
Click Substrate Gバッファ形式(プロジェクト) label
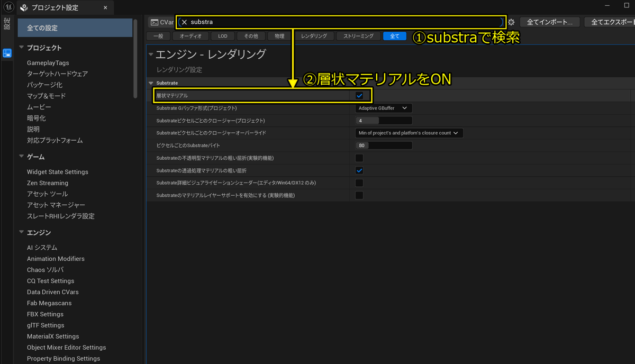[x=196, y=108]
